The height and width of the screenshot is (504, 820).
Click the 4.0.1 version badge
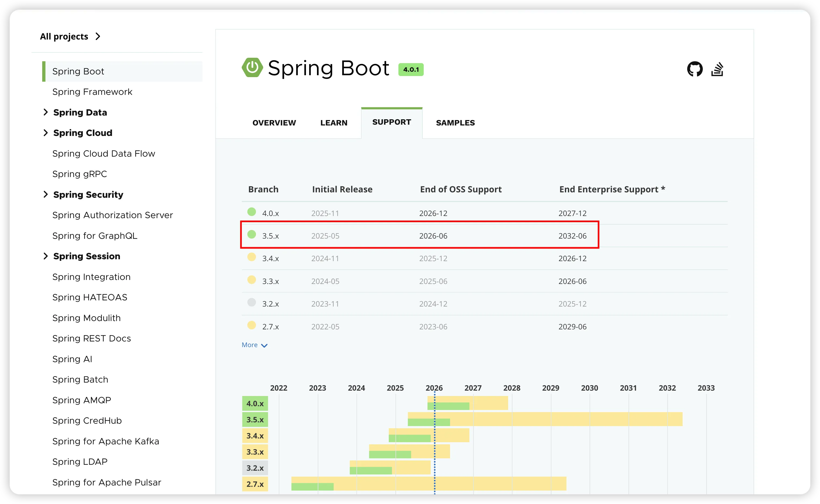[x=411, y=70]
